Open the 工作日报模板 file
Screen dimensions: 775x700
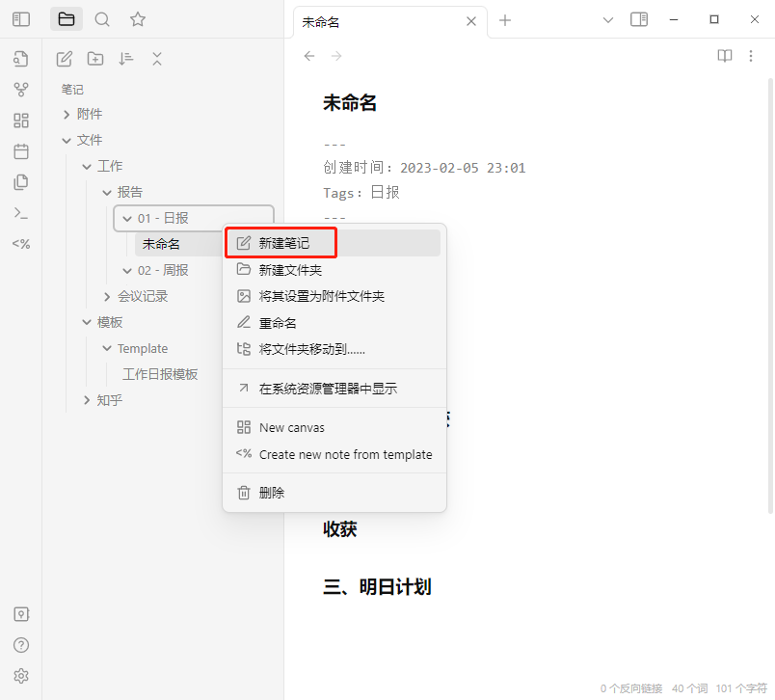(160, 374)
